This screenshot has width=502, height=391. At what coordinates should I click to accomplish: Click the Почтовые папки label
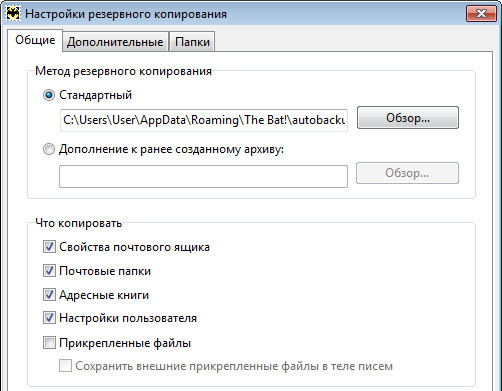pos(105,271)
